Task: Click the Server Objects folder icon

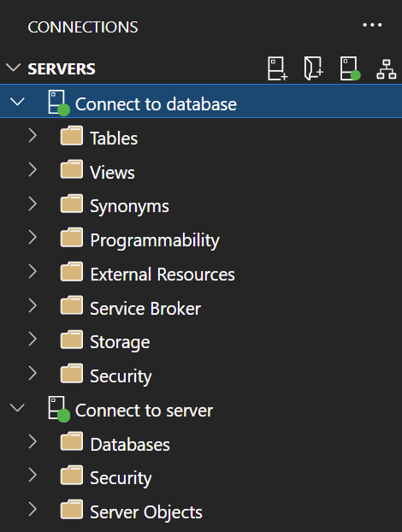Action: (72, 509)
